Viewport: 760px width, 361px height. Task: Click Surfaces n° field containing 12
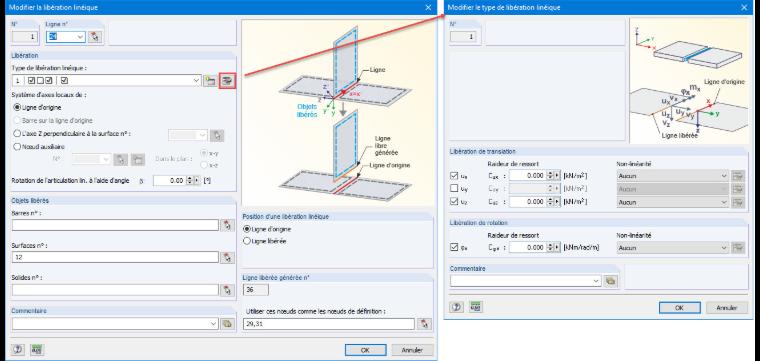(115, 257)
